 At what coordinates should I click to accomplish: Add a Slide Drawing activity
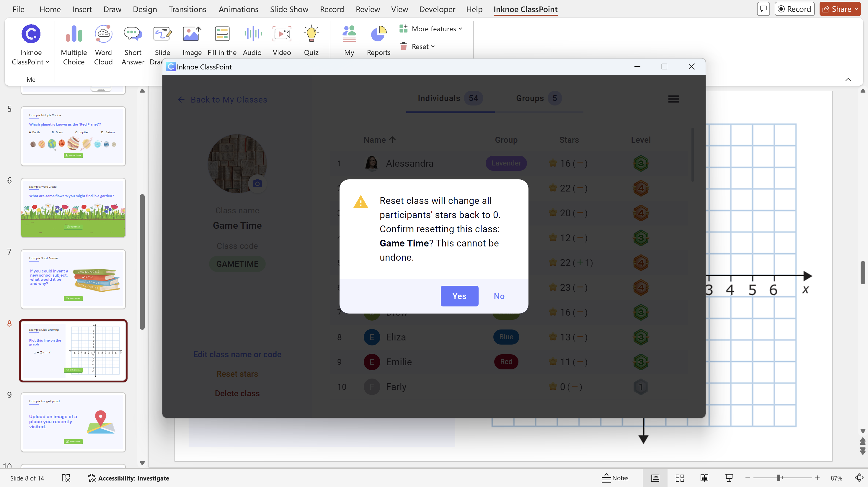click(162, 45)
